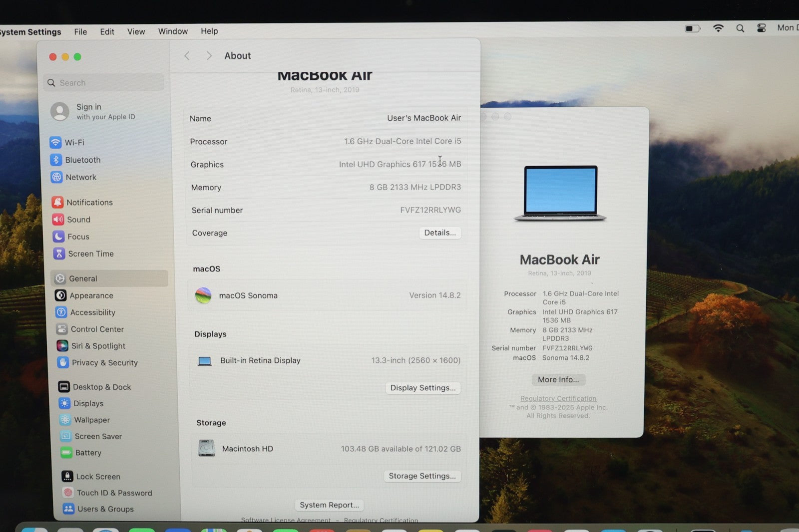The image size is (799, 532).
Task: Go back using the left chevron
Action: coord(187,56)
